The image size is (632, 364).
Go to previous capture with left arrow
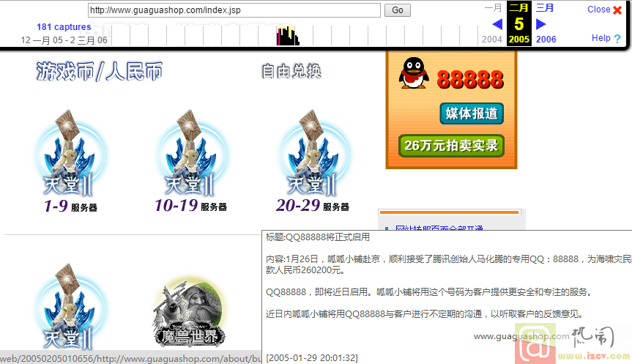click(497, 24)
